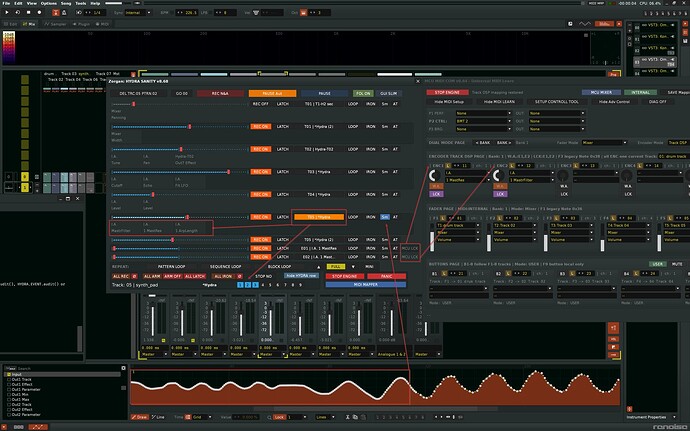Click the down triangle next to FULL
The width and height of the screenshot is (690, 431).
[353, 267]
